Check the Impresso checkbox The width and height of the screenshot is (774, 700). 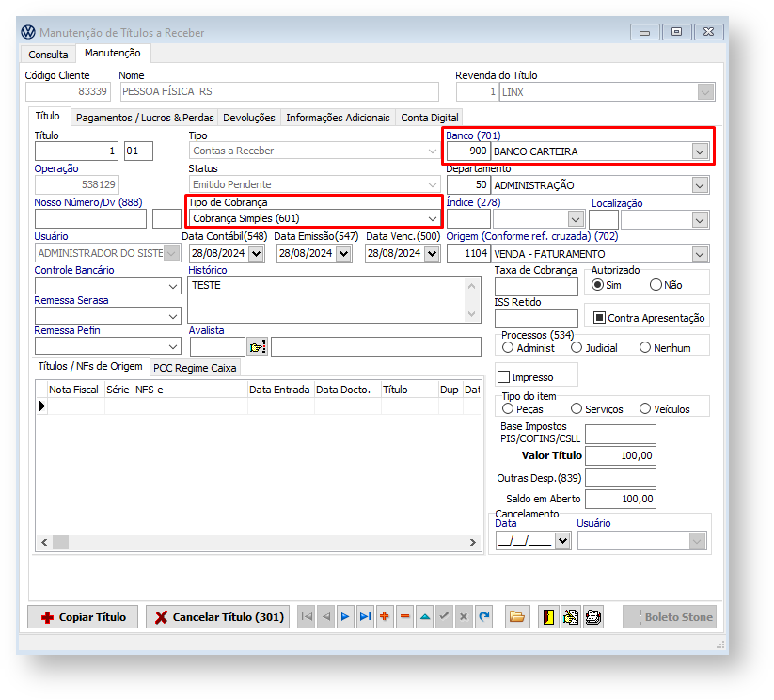[503, 377]
